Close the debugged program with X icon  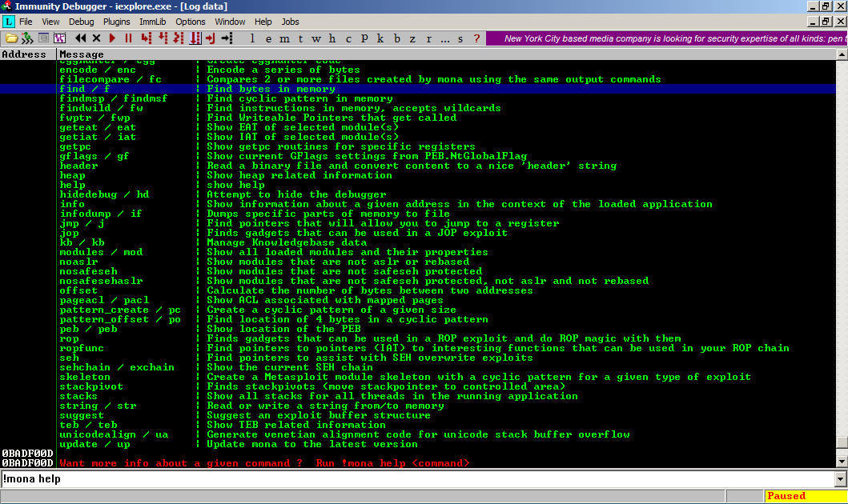[96, 38]
